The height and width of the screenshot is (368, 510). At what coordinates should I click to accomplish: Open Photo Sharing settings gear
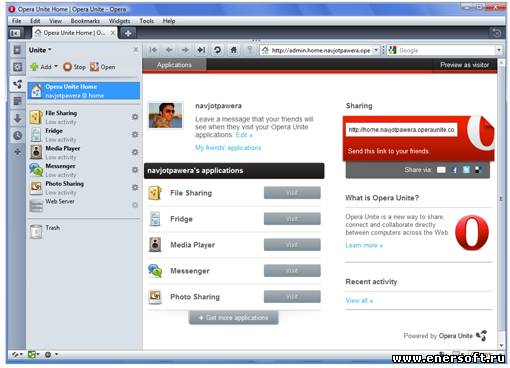coord(135,187)
